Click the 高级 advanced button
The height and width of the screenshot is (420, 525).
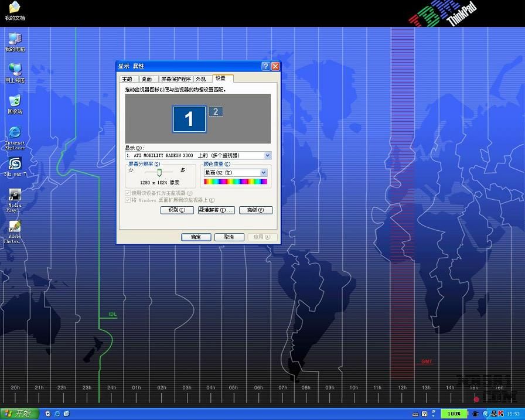(255, 210)
